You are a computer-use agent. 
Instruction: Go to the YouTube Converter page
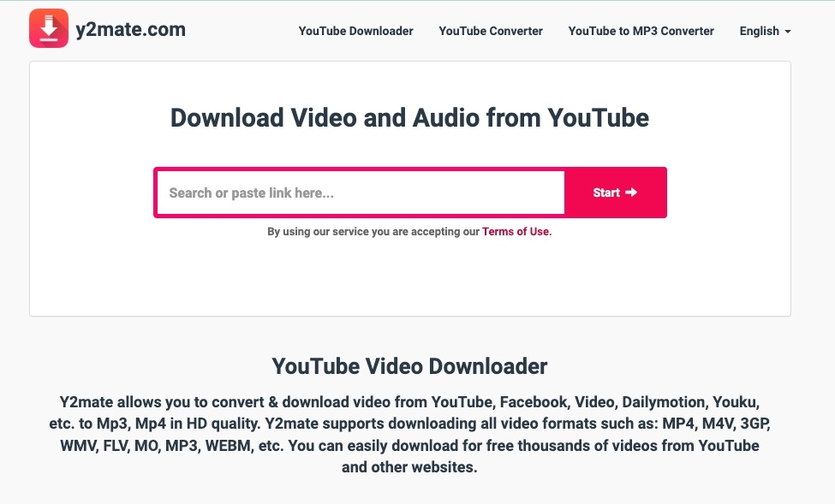(491, 31)
